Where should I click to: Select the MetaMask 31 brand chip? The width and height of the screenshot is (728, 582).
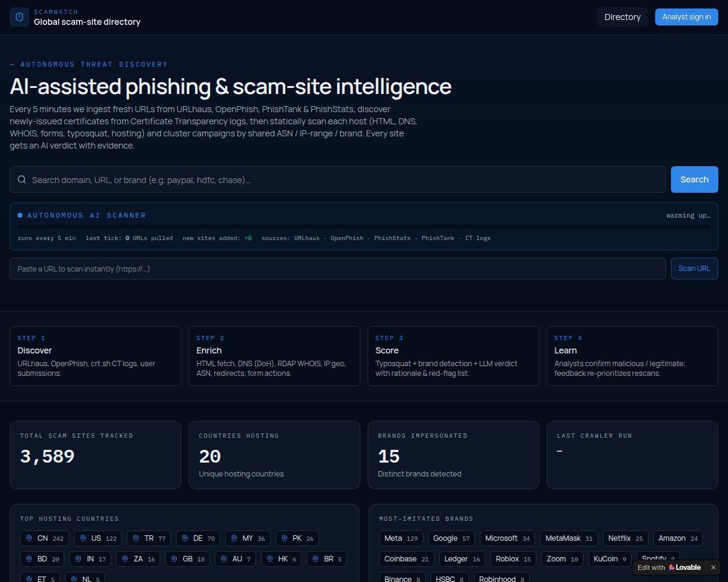569,538
